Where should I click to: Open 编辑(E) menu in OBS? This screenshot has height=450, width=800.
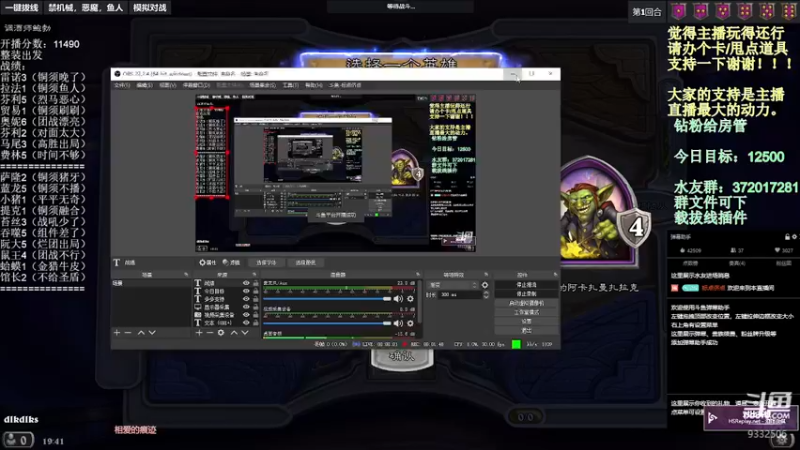coord(144,85)
